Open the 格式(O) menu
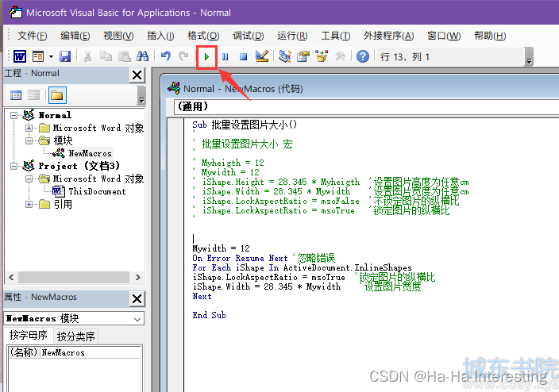The image size is (559, 392). [203, 36]
